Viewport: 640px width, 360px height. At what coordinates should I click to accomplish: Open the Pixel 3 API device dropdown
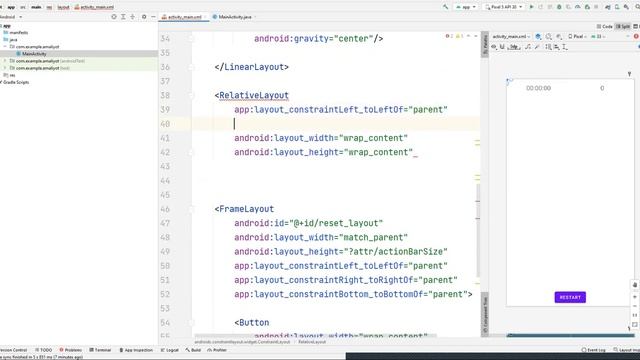(x=504, y=7)
